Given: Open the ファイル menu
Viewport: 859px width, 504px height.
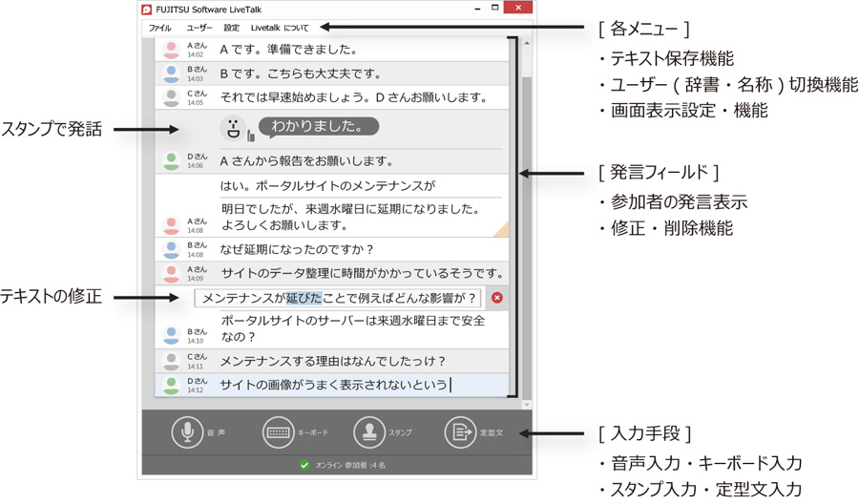Looking at the screenshot, I should tap(159, 29).
